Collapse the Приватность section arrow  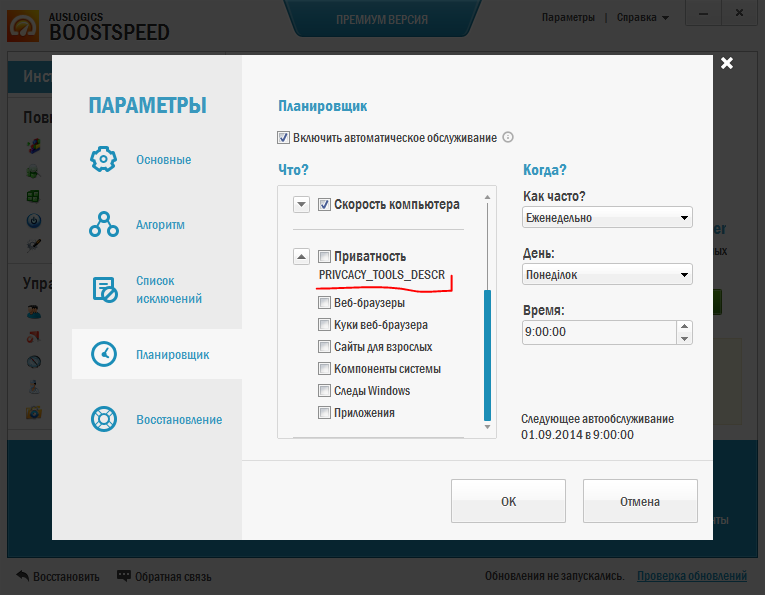coord(301,257)
